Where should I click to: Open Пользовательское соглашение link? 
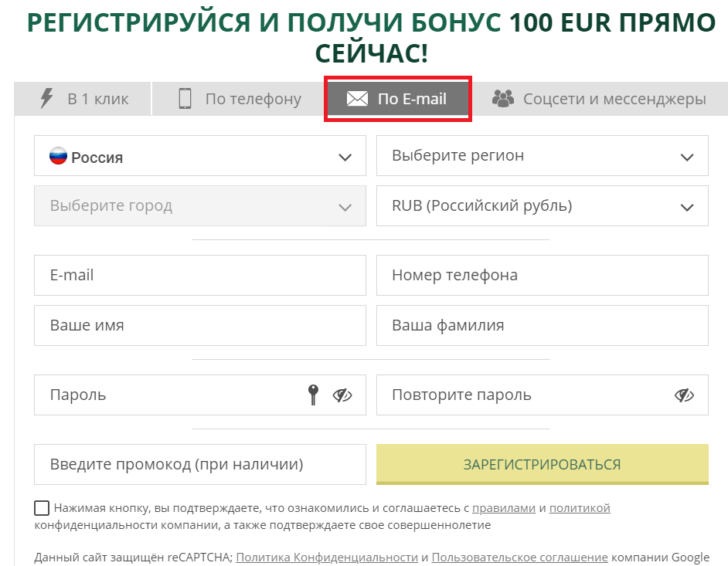coord(519,558)
